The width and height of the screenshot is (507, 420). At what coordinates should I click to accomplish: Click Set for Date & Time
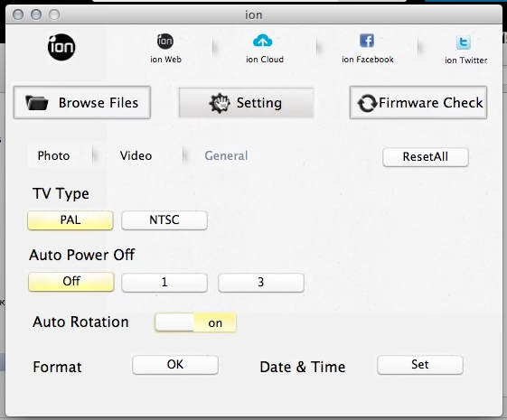coord(420,365)
